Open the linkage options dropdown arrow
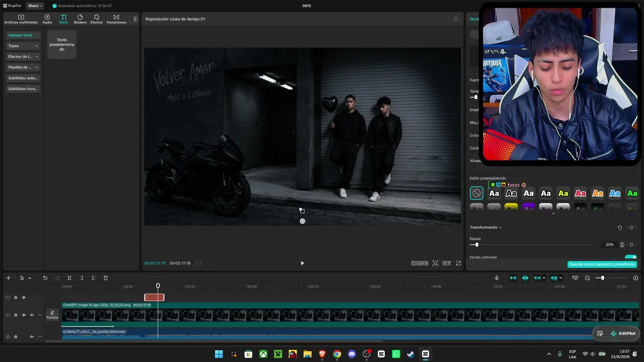Image resolution: width=644 pixels, height=362 pixels. [x=544, y=278]
